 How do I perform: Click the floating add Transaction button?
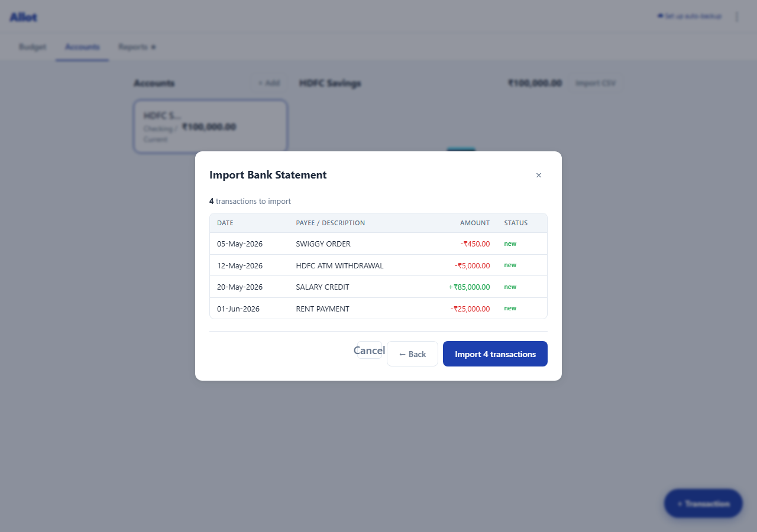point(703,504)
